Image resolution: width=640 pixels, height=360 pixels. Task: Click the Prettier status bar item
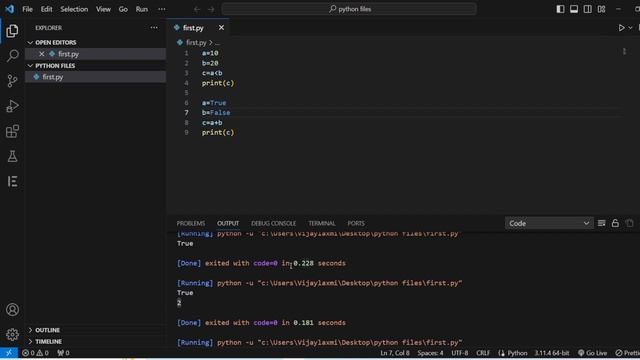coord(628,353)
